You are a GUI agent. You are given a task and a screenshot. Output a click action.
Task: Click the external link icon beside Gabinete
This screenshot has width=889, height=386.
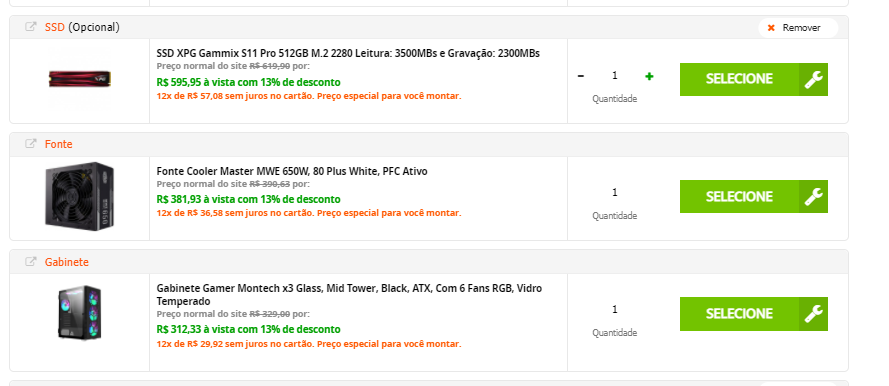tap(31, 262)
